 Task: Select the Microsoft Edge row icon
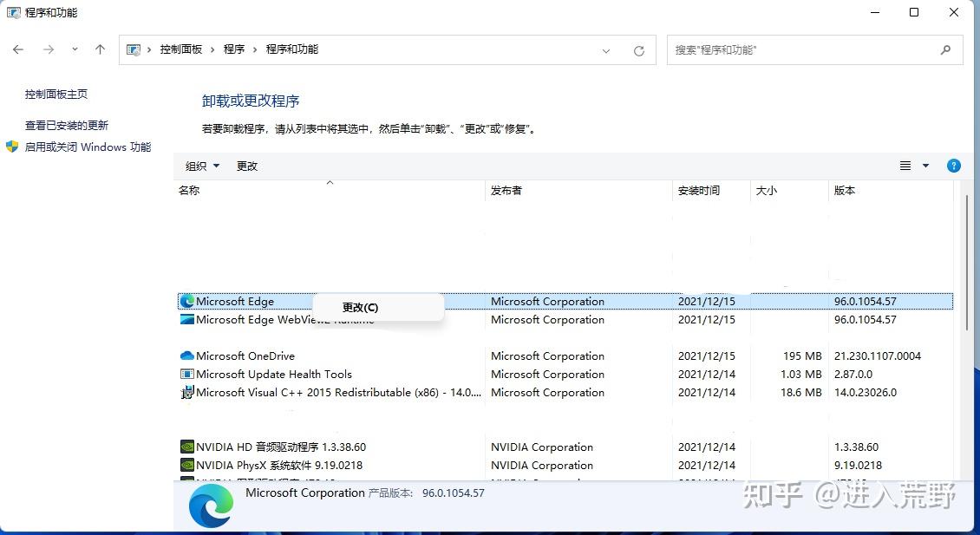click(x=186, y=301)
